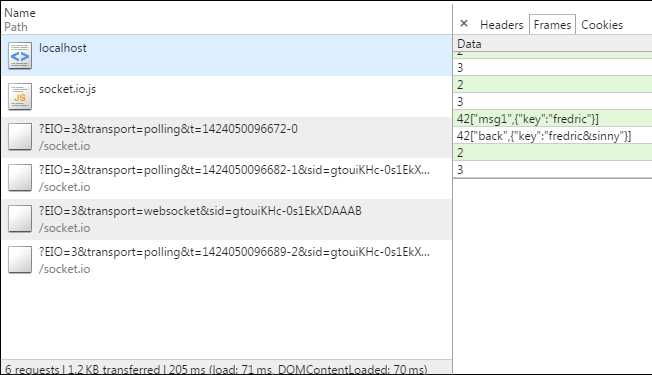Select polling request with t=1424050096682-1
The width and height of the screenshot is (652, 375).
tap(227, 178)
